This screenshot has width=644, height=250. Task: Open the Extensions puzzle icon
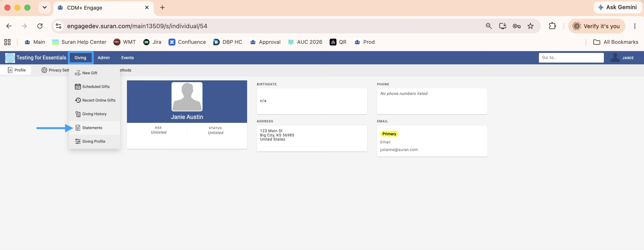pyautogui.click(x=552, y=26)
